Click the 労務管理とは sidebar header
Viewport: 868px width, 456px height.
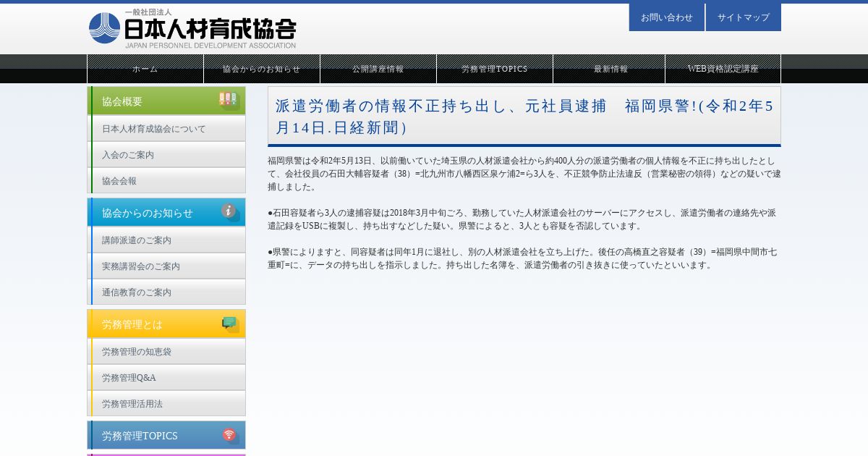tap(166, 324)
